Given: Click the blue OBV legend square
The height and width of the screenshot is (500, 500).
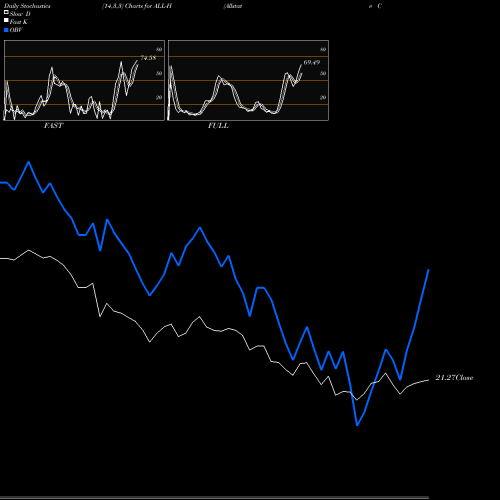Looking at the screenshot, I should click(x=6, y=30).
